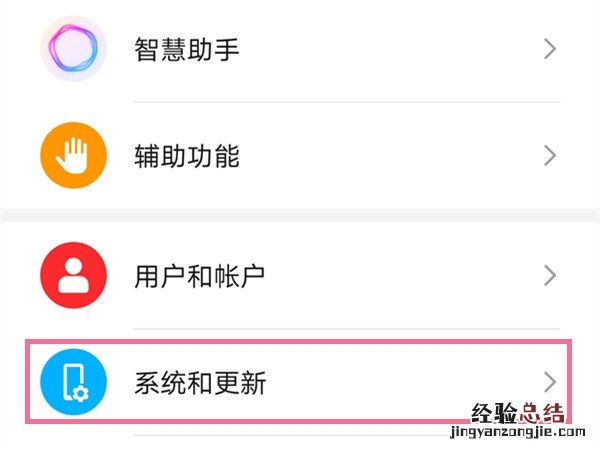Viewport: 600px width, 450px height.
Task: Click the gray divider band between sections
Action: (x=300, y=214)
